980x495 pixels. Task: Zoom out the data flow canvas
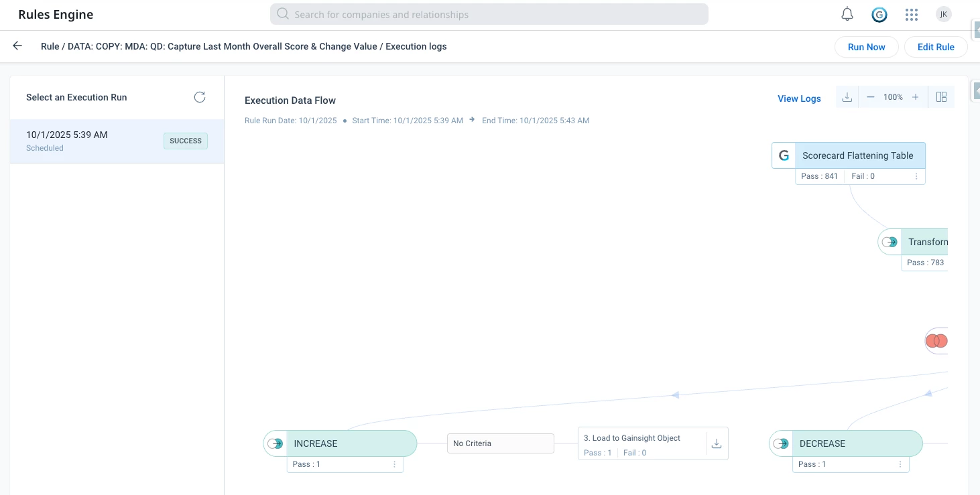pyautogui.click(x=870, y=97)
